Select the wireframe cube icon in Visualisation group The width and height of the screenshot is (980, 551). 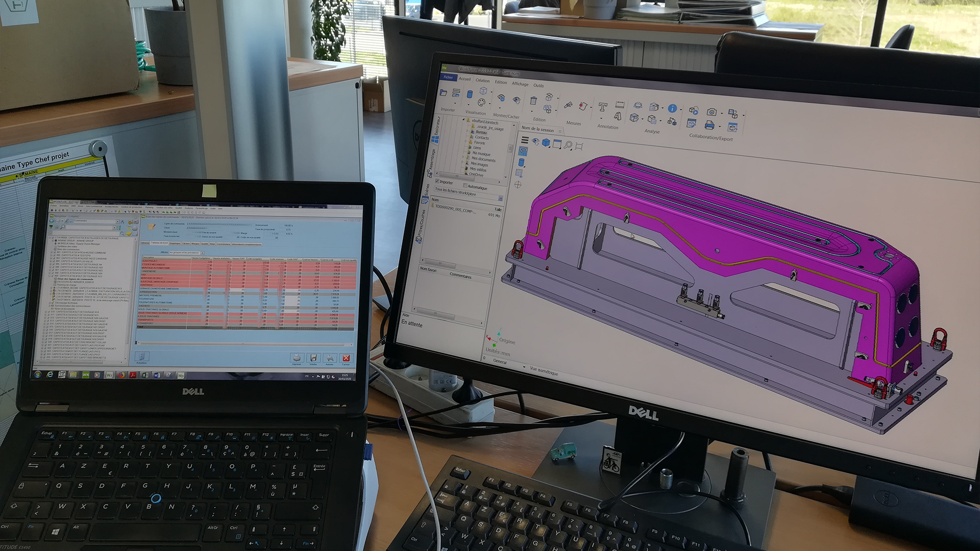click(483, 90)
